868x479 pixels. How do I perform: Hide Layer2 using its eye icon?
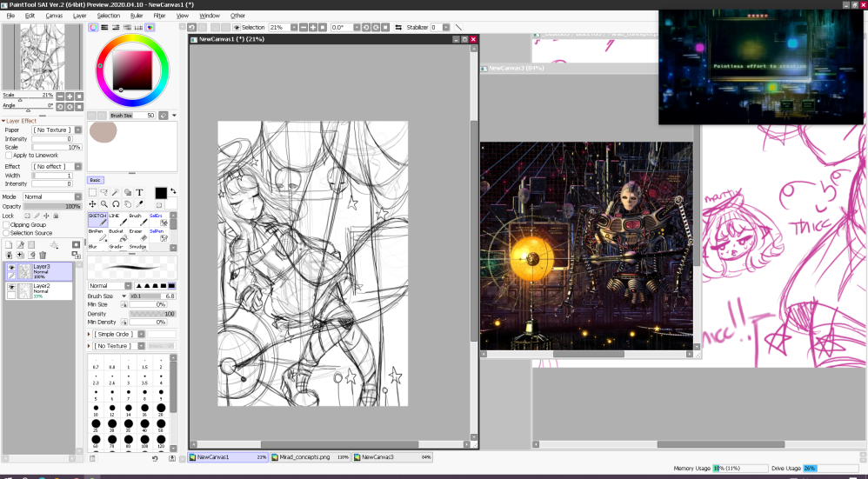tap(11, 287)
